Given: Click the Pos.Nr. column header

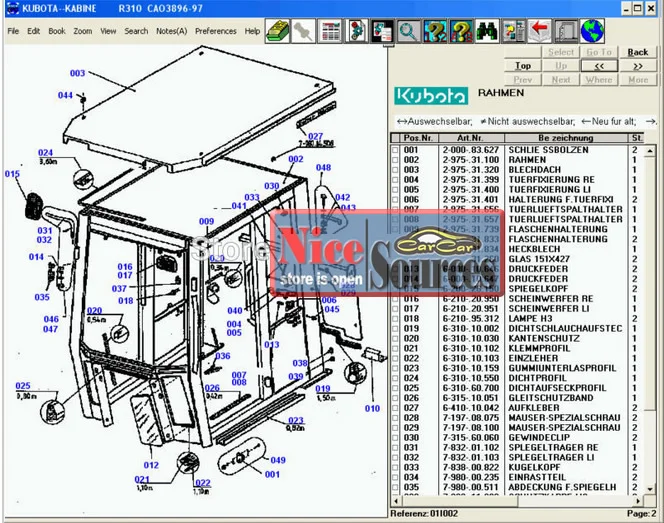Looking at the screenshot, I should [x=418, y=138].
